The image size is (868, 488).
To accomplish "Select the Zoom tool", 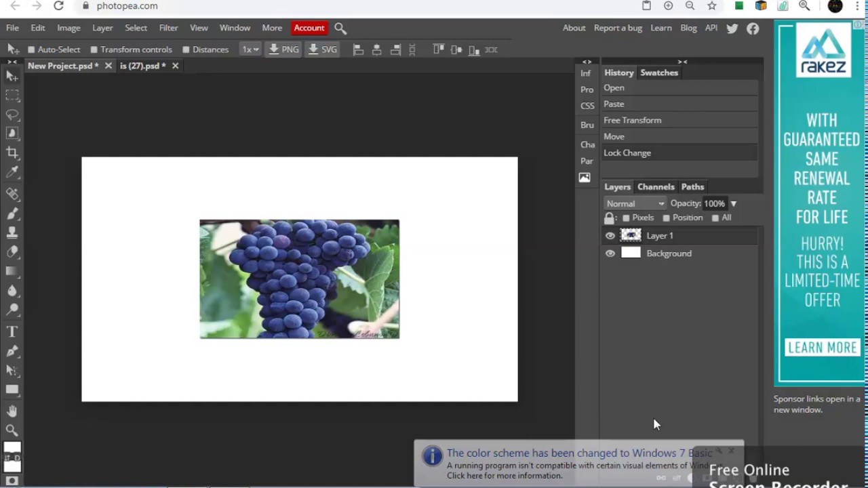I will pos(12,430).
